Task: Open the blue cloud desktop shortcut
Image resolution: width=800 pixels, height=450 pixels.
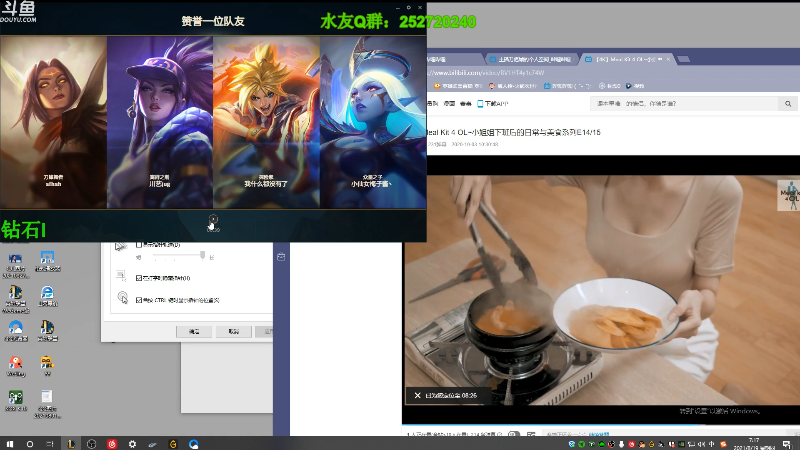Action: 15,331
